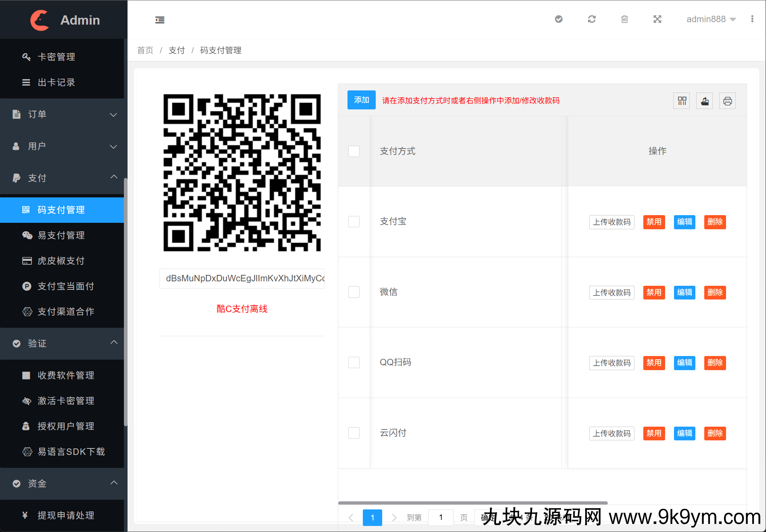Click the print table icon
Viewport: 766px width, 532px height.
[727, 101]
